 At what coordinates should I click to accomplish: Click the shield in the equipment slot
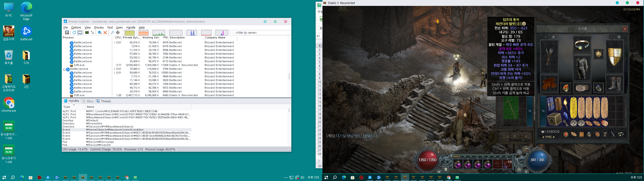615,57
